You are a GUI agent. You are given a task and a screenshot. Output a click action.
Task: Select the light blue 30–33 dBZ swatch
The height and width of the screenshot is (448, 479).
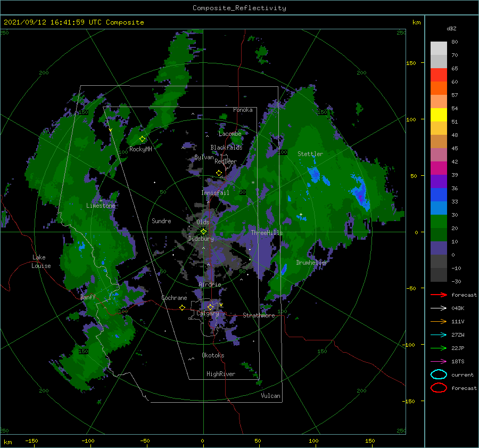tap(439, 208)
